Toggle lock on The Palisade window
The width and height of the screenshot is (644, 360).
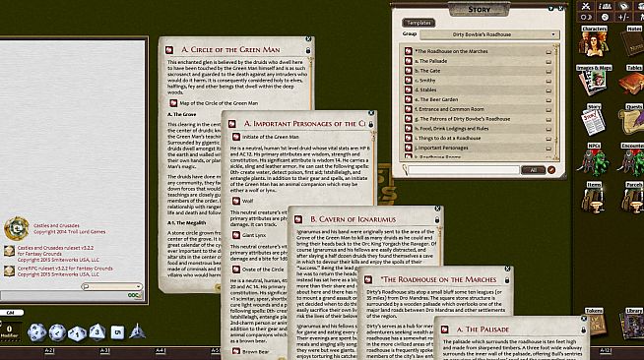tap(583, 330)
